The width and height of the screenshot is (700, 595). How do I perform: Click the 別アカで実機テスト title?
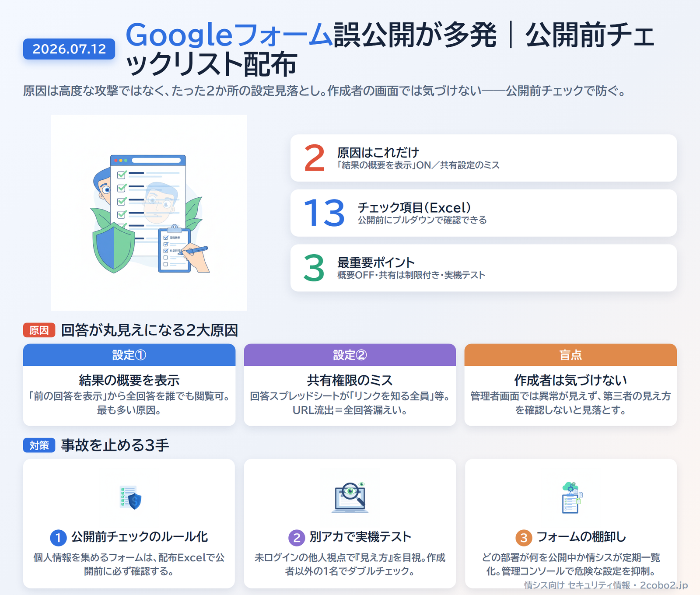click(360, 537)
